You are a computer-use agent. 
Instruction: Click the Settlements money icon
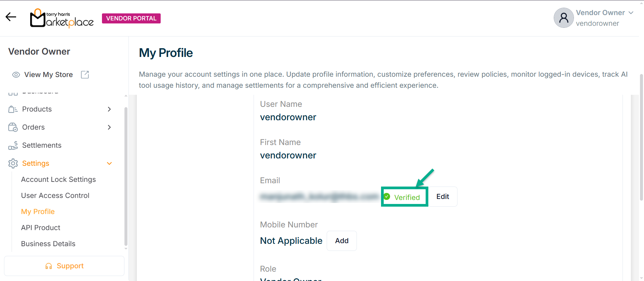(x=13, y=145)
